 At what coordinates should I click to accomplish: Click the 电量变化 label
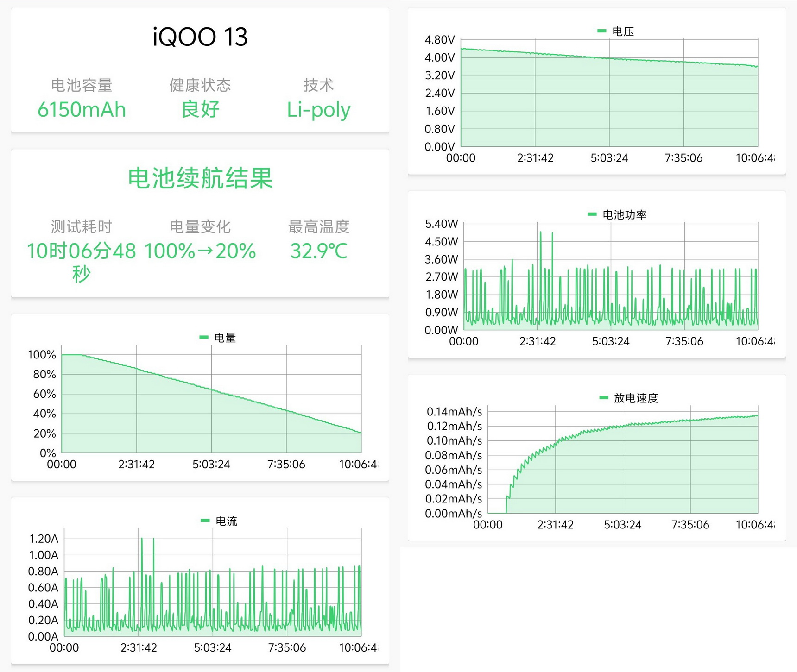(x=200, y=227)
